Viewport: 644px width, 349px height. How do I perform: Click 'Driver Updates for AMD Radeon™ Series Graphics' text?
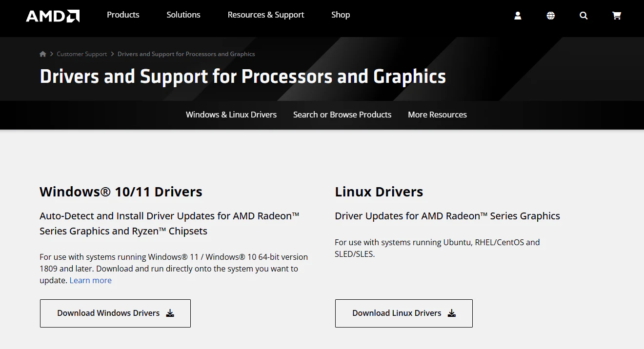click(x=447, y=216)
